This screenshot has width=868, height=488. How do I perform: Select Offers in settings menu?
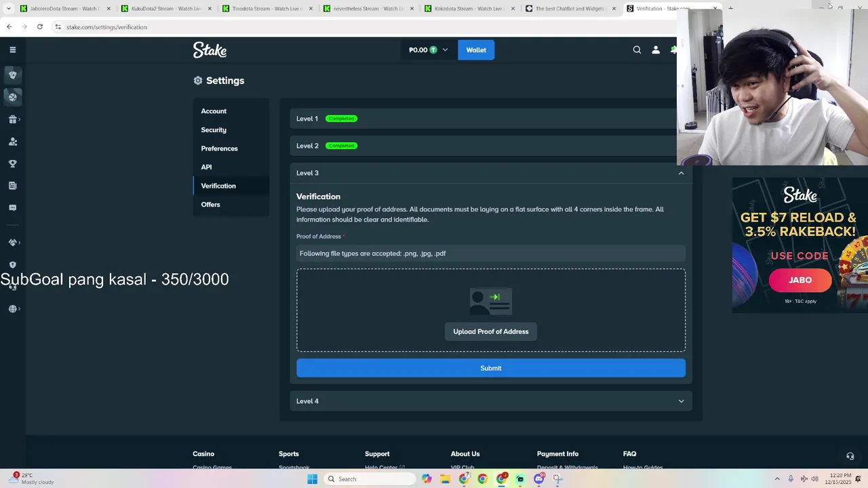click(210, 204)
